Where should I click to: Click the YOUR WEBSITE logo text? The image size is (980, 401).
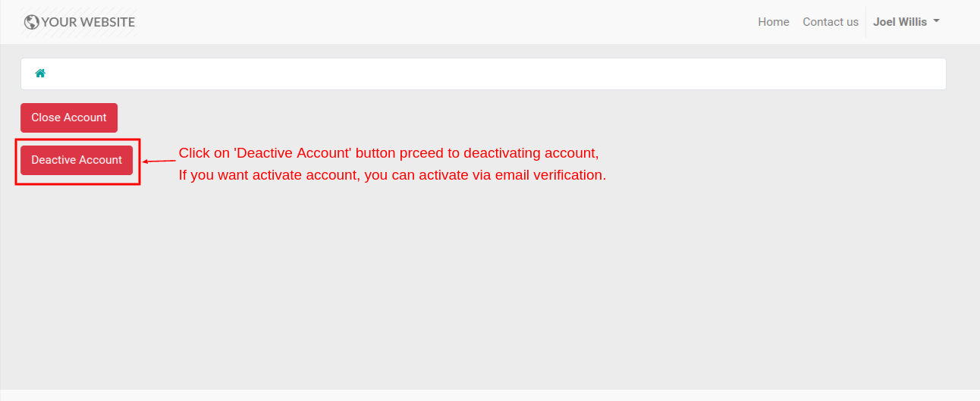[x=88, y=22]
